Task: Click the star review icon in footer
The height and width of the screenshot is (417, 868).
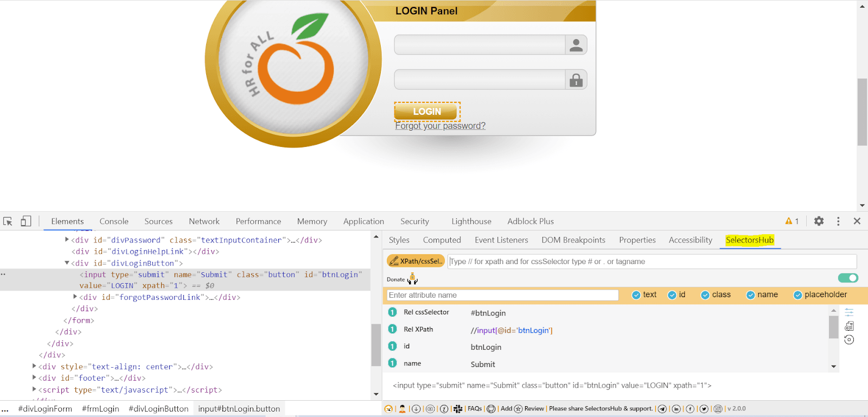Action: click(518, 409)
